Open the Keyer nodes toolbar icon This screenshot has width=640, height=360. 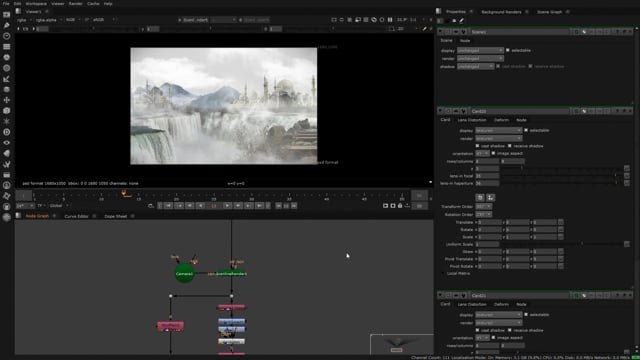tap(7, 79)
